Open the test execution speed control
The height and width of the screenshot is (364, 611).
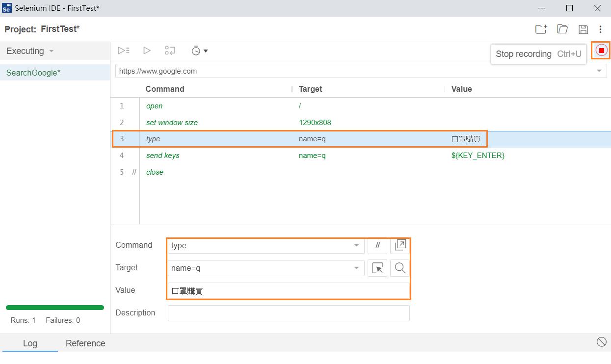(199, 51)
